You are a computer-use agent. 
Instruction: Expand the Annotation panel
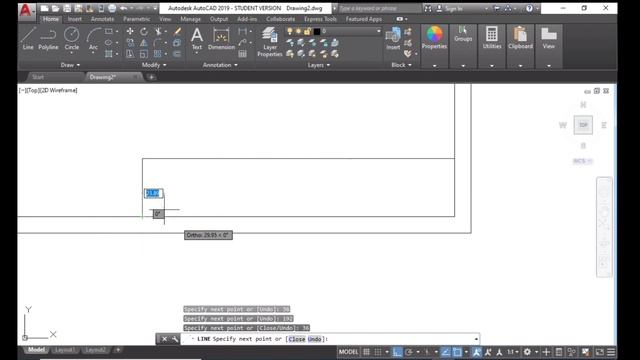coord(220,65)
